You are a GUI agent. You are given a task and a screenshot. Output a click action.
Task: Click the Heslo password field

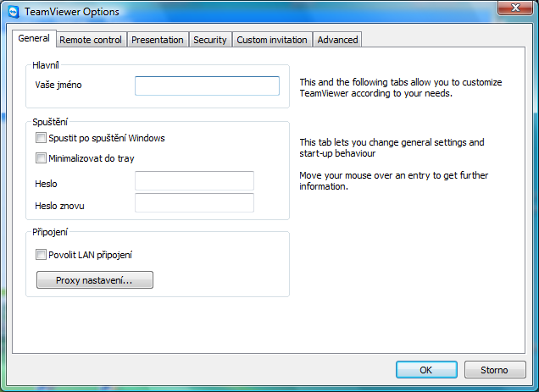[194, 180]
